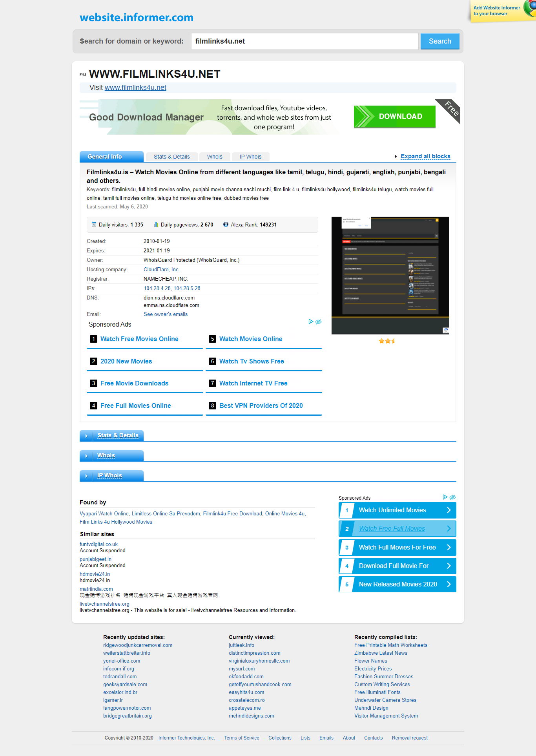Open Visitor Management System list
The width and height of the screenshot is (536, 756).
[386, 716]
